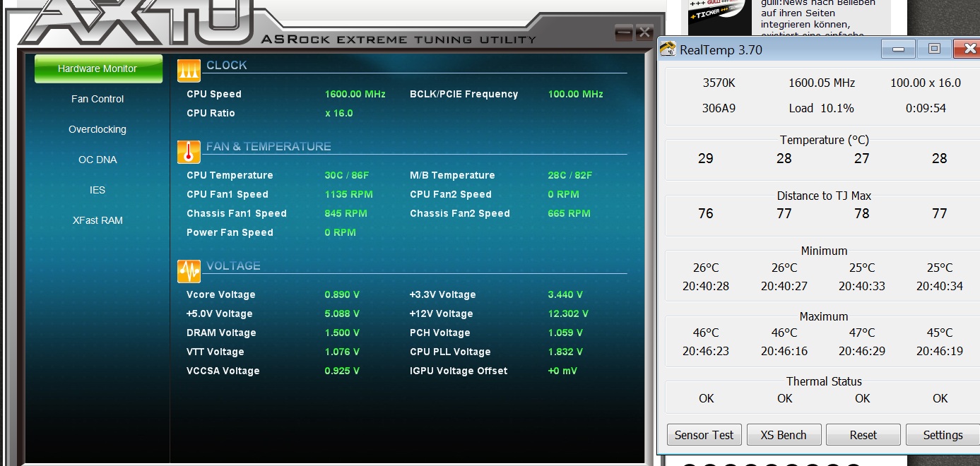Click the VOLTAGE waveform icon
This screenshot has height=466, width=980.
pyautogui.click(x=189, y=271)
